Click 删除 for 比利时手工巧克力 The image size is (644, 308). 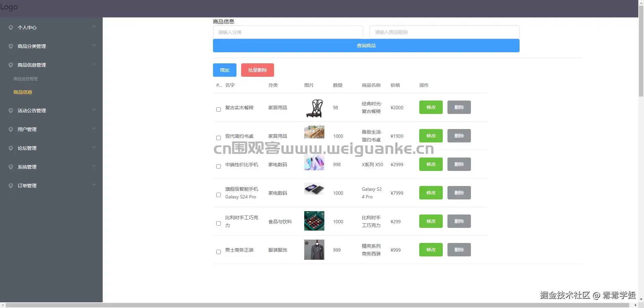pyautogui.click(x=459, y=221)
